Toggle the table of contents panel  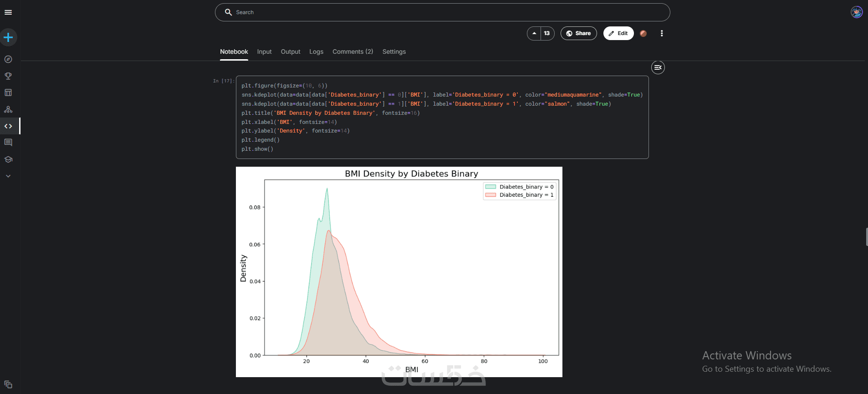coord(658,67)
